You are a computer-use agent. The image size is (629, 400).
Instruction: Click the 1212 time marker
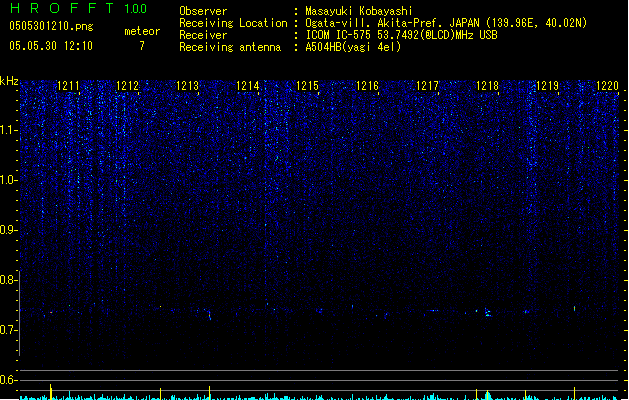tap(128, 86)
